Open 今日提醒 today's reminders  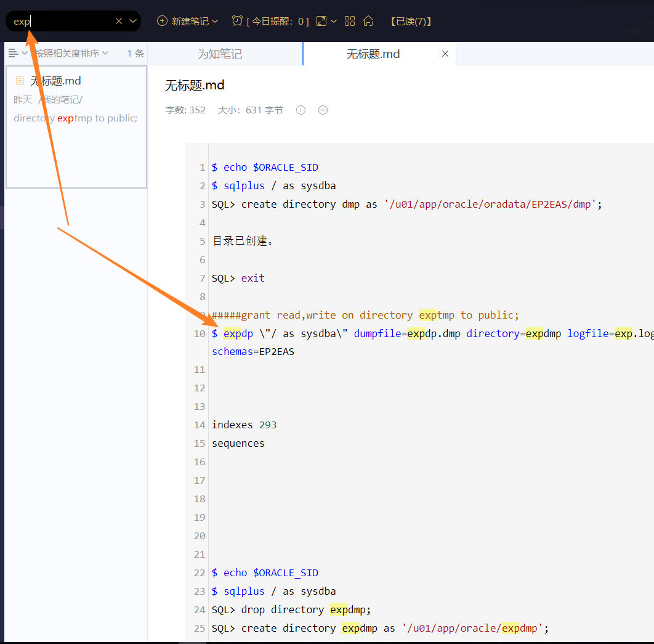(x=278, y=22)
